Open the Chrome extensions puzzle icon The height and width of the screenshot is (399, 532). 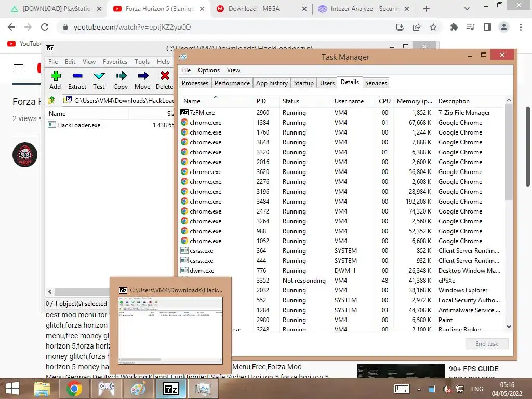click(x=454, y=27)
